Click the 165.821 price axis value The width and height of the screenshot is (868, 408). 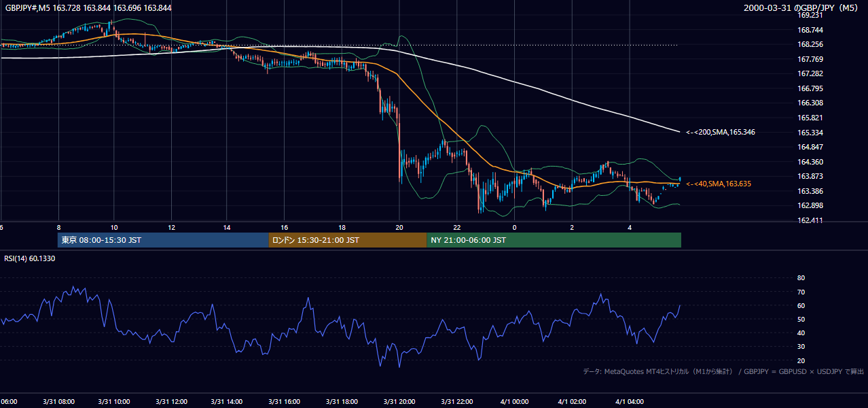click(810, 118)
